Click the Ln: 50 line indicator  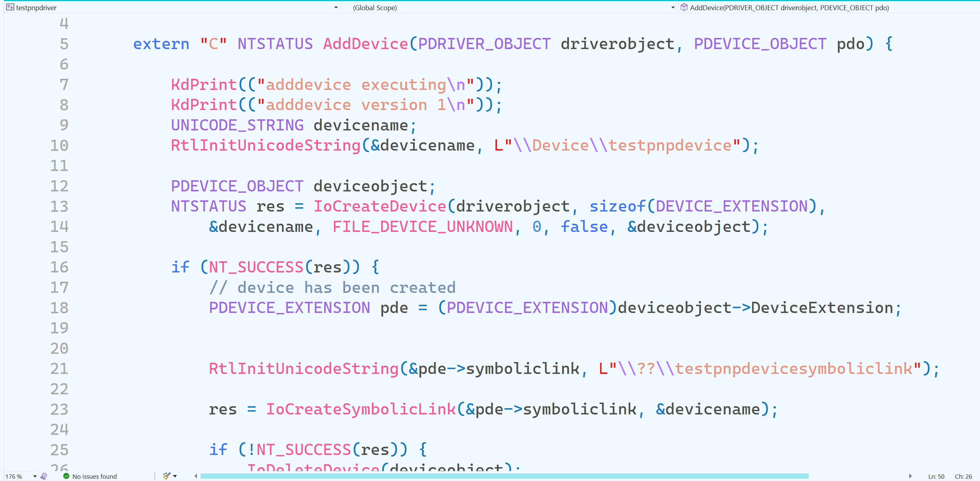936,476
